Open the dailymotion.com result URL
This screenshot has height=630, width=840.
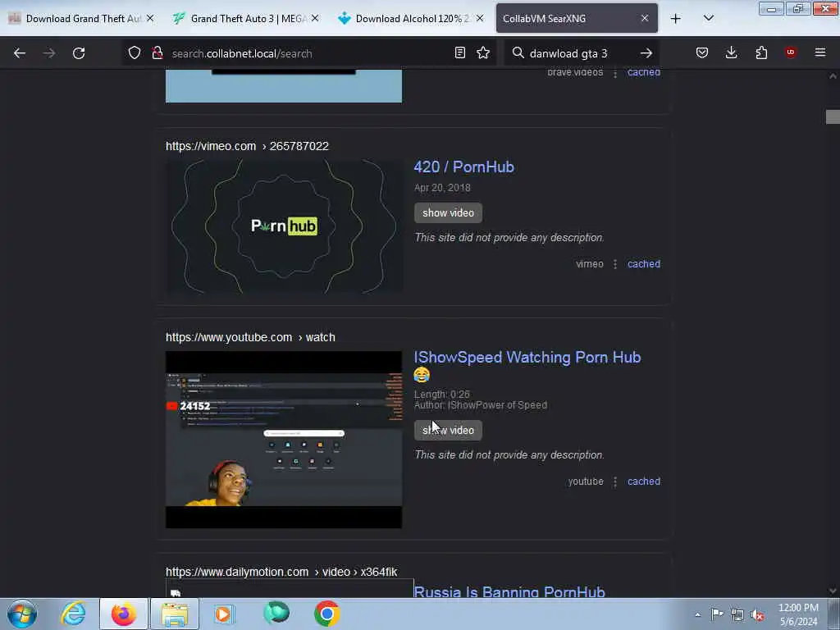[281, 572]
